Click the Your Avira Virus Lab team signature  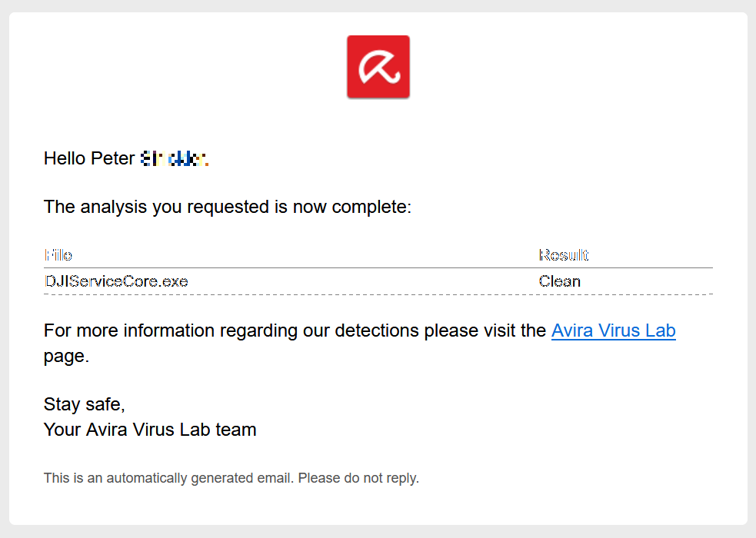(x=150, y=429)
